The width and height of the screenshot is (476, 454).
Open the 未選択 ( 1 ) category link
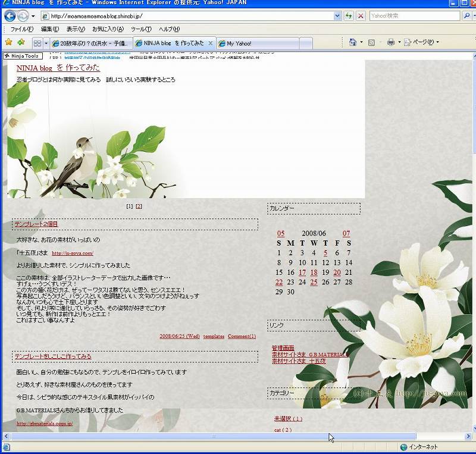(288, 419)
